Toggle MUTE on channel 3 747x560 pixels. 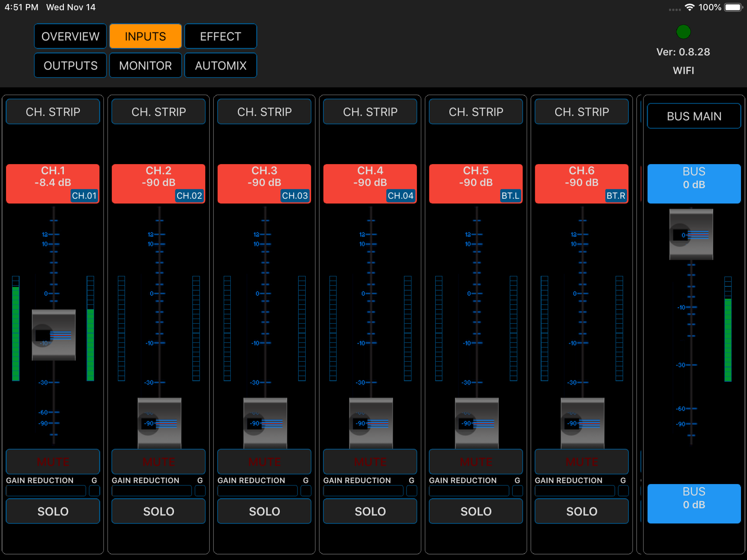tap(264, 461)
